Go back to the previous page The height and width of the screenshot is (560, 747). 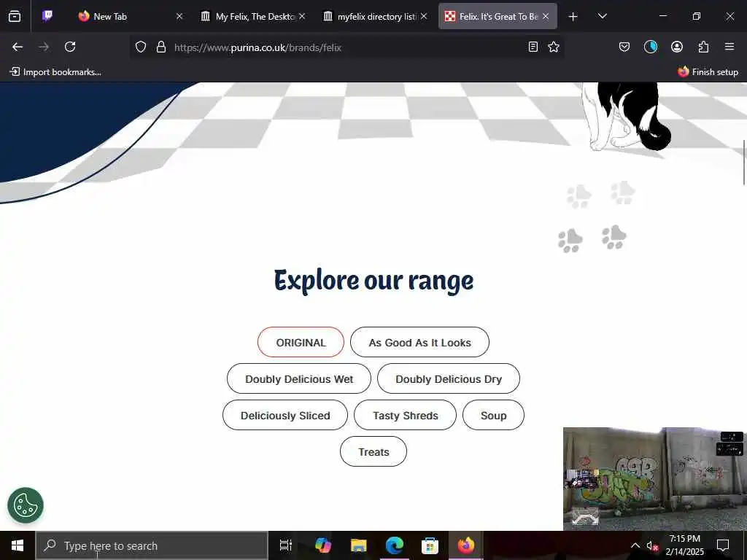click(18, 47)
